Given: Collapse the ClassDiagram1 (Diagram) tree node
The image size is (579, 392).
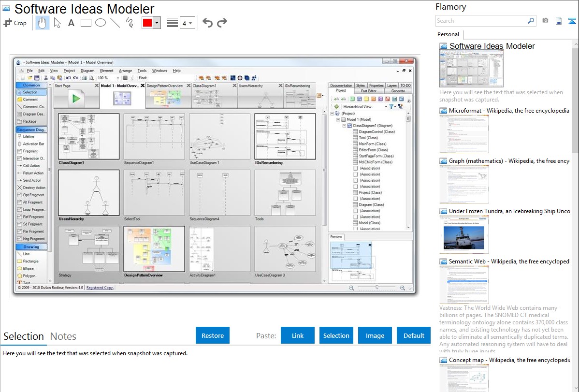Looking at the screenshot, I should click(344, 126).
